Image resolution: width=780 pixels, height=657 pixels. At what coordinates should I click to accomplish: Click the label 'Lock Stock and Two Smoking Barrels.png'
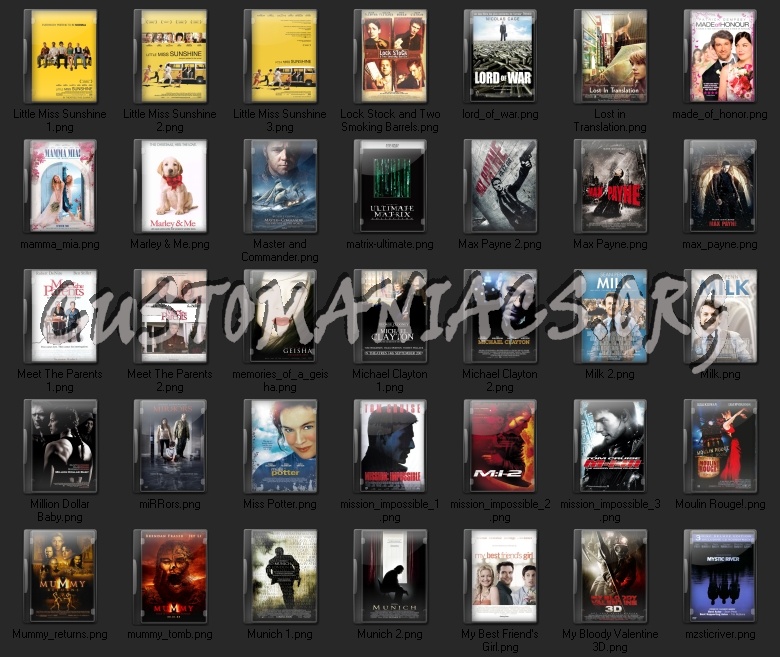click(390, 121)
